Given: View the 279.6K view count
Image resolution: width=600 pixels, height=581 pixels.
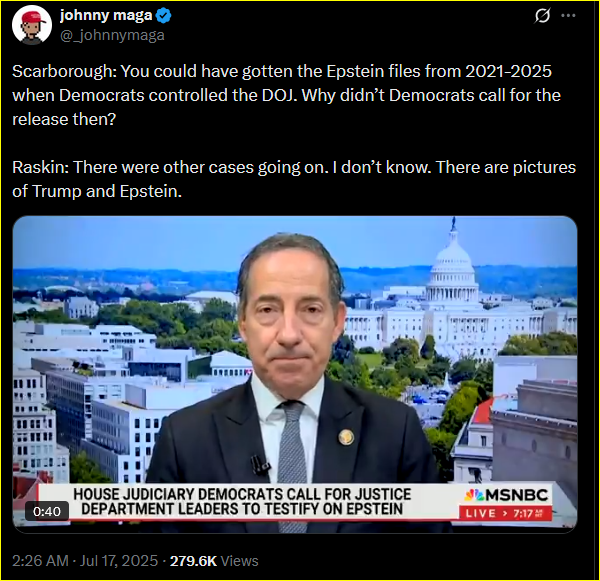Looking at the screenshot, I should [x=193, y=561].
